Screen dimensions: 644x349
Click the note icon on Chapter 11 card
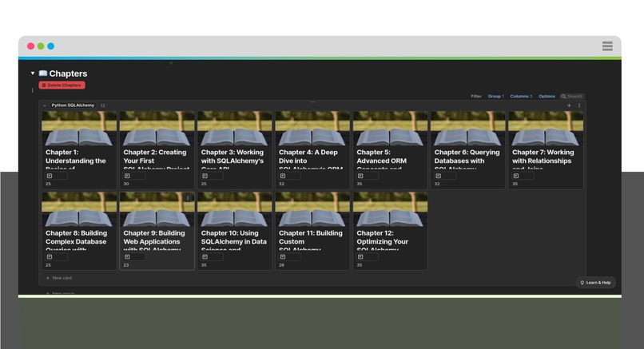click(x=283, y=257)
